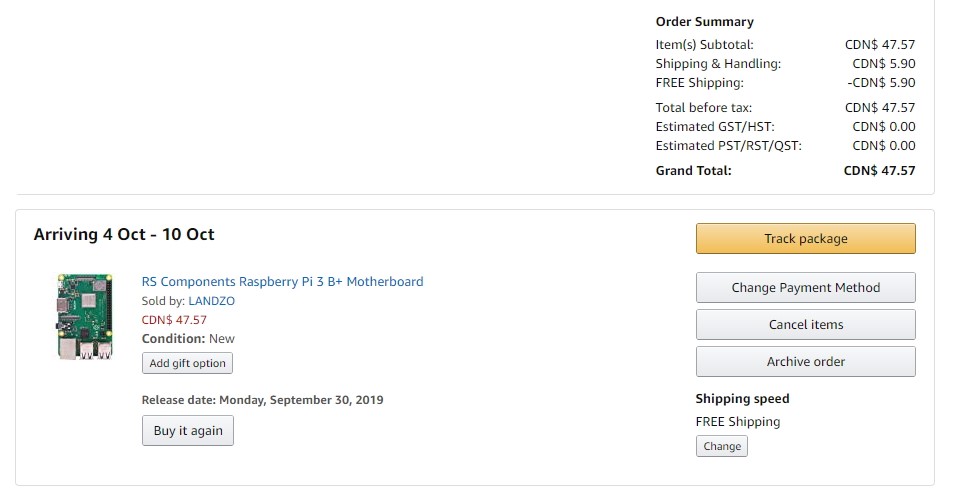
Task: Select Cancel items button
Action: 805,324
